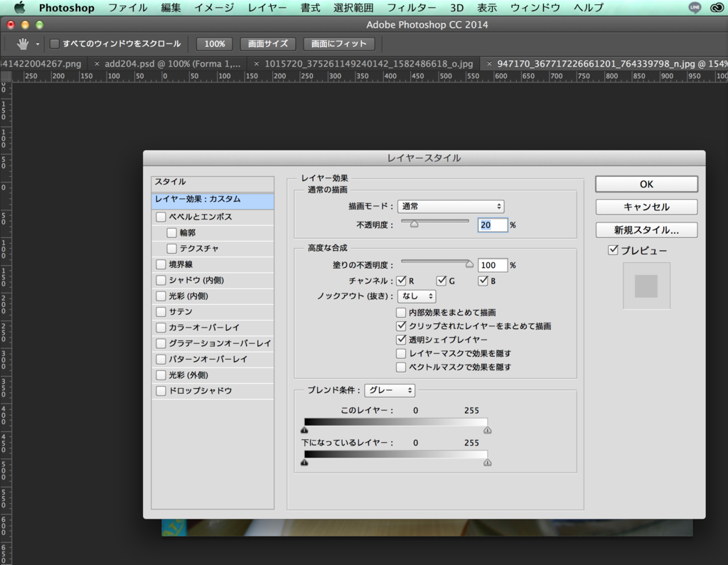Viewport: 728px width, 565px height.
Task: Click the style preview thumbnail
Action: pyautogui.click(x=646, y=286)
